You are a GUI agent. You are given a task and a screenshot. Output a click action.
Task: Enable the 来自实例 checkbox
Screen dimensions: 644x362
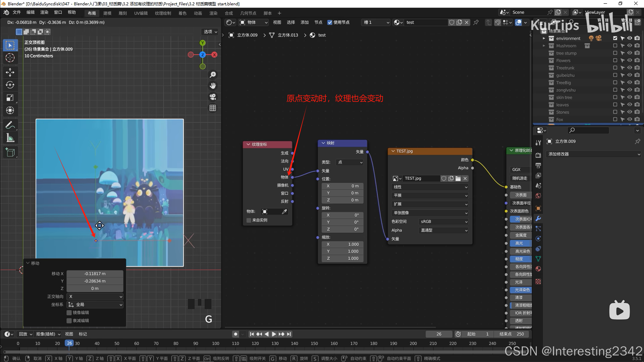249,220
